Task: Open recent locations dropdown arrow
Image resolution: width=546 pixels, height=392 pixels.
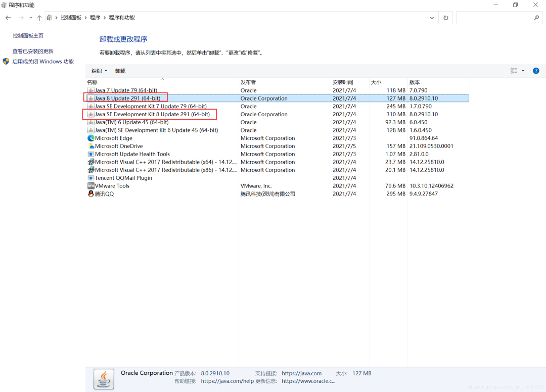Action: pyautogui.click(x=31, y=18)
